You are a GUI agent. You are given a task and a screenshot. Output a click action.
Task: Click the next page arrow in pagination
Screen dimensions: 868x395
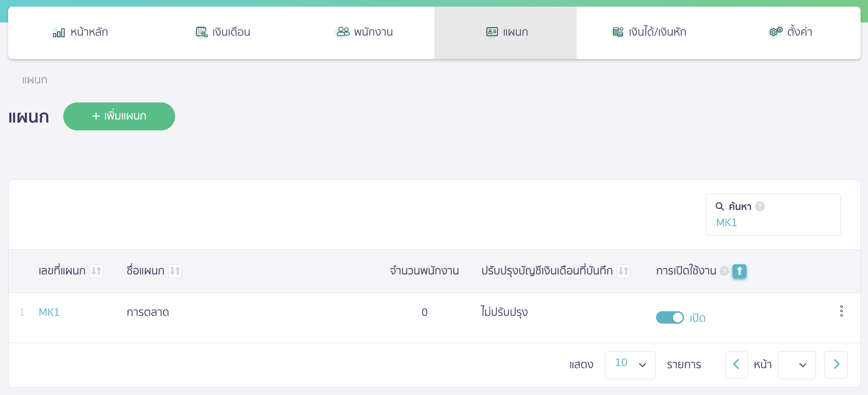pos(836,365)
